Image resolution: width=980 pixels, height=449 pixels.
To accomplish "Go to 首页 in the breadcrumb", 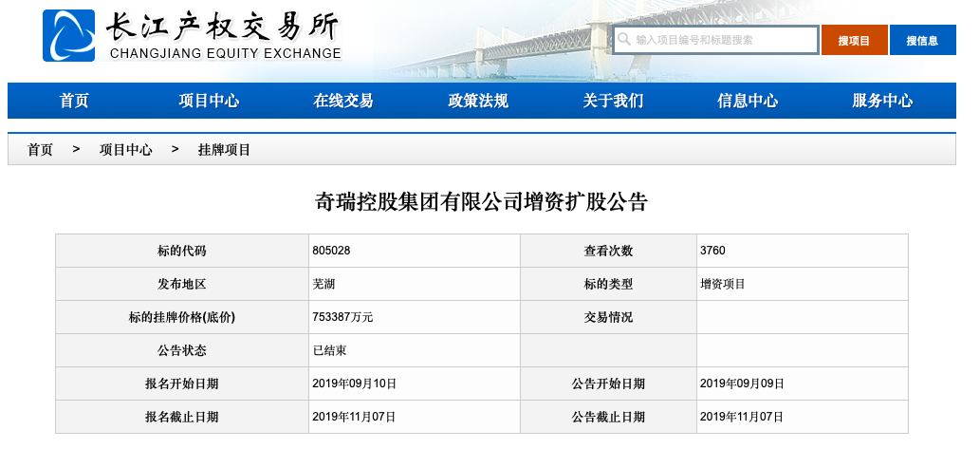I will 40,150.
